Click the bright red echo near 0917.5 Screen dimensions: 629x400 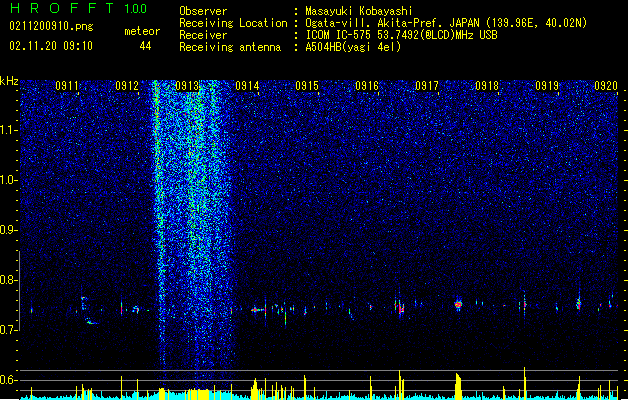[x=458, y=305]
